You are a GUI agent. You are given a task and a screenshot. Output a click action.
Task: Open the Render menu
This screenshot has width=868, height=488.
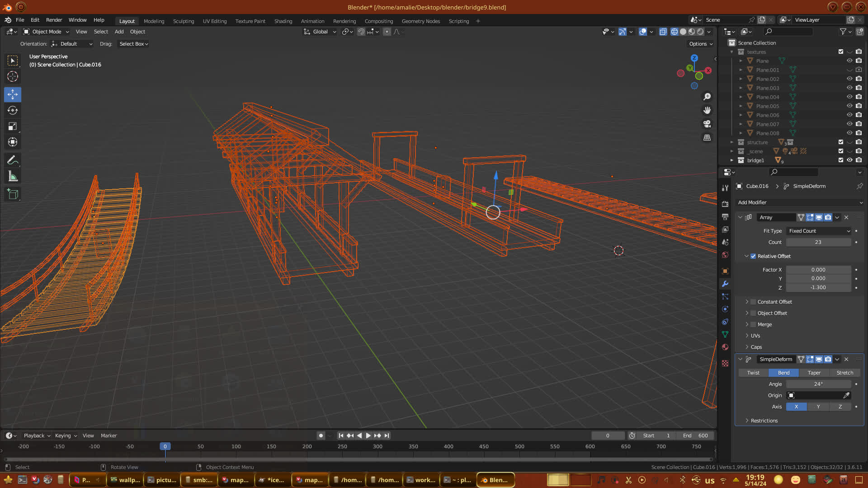(54, 20)
